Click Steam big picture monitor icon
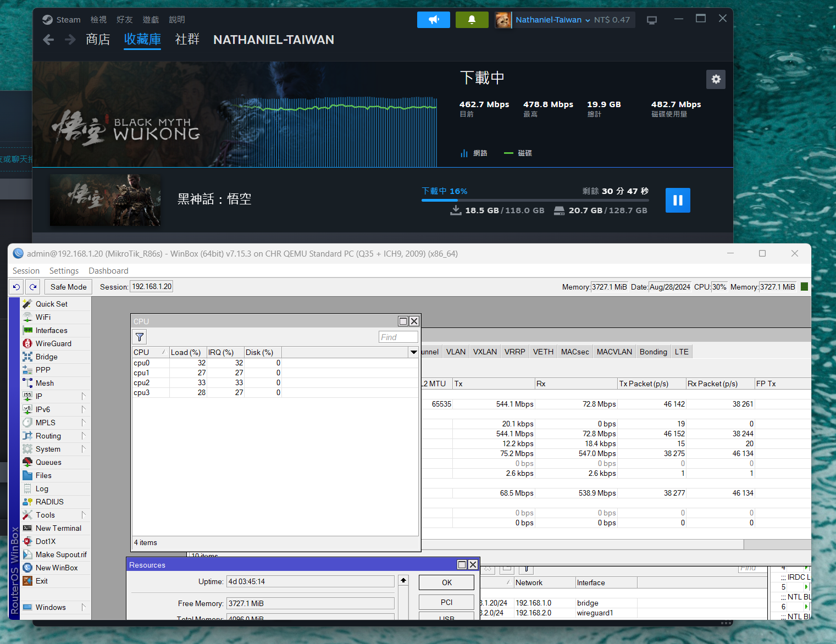 [652, 20]
